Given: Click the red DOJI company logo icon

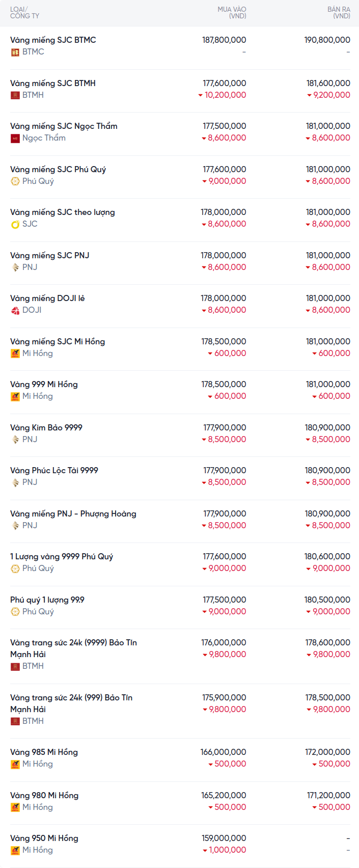Looking at the screenshot, I should pos(15,310).
